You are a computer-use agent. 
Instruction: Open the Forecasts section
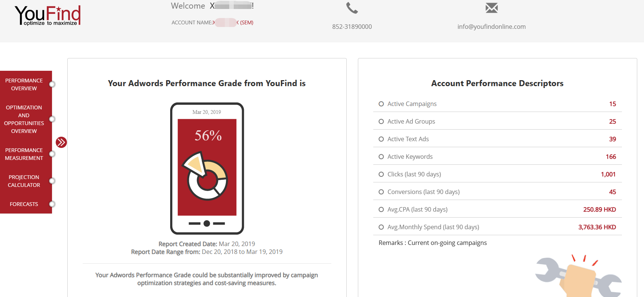point(24,204)
